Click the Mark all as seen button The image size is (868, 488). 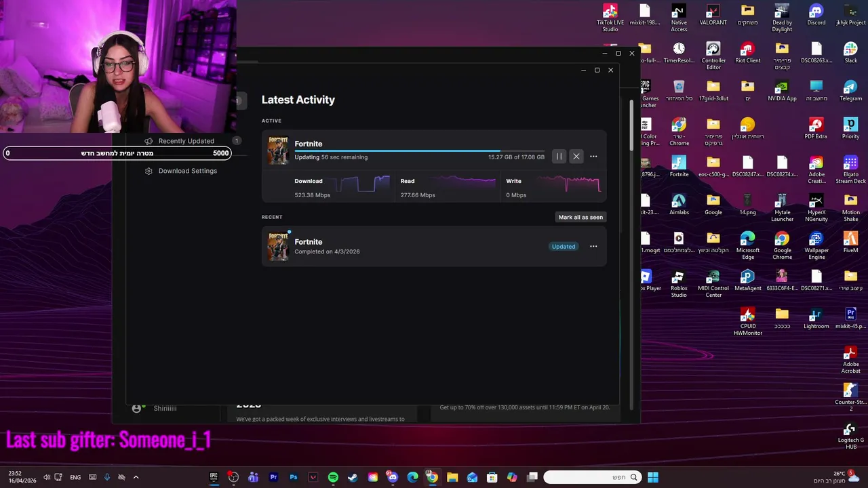[x=580, y=218]
